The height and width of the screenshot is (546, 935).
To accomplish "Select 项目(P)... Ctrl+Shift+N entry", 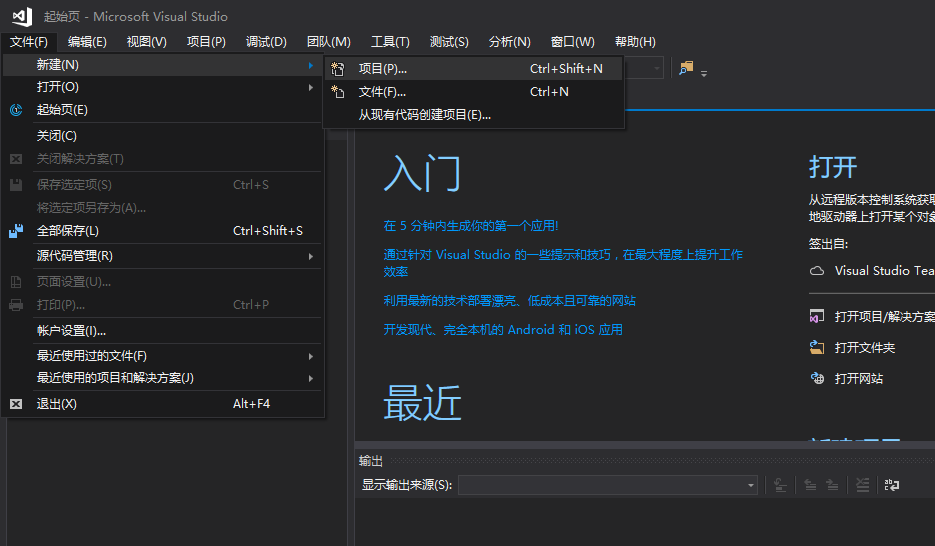I will coord(474,69).
